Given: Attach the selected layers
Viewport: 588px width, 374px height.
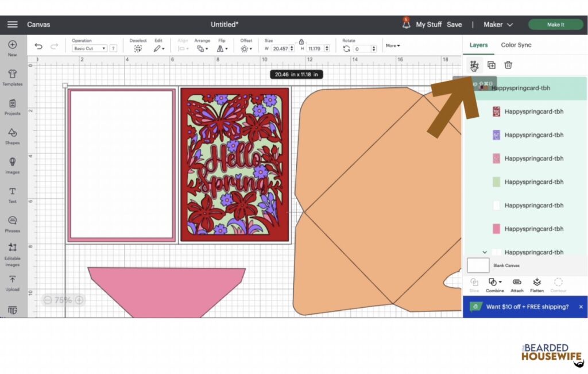Looking at the screenshot, I should (x=516, y=284).
